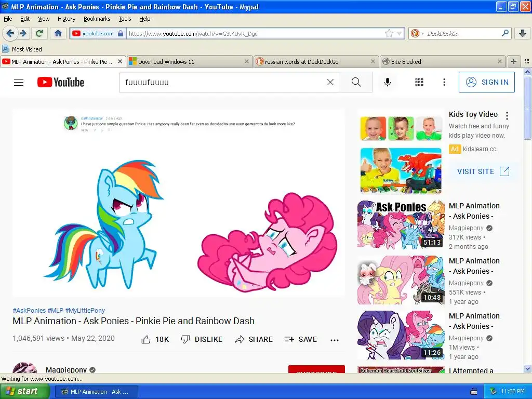This screenshot has height=399, width=532.
Task: Dislike the video with thumbs down
Action: (x=202, y=339)
